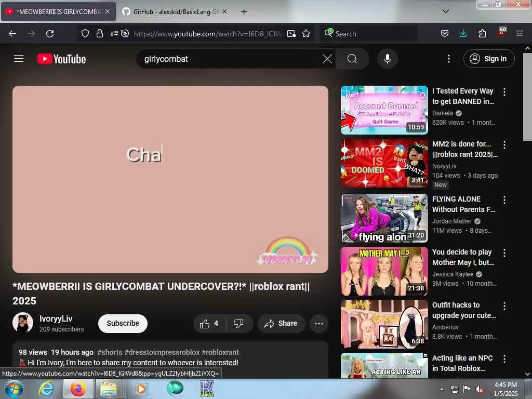
Task: Start voice search with microphone icon
Action: 387,59
